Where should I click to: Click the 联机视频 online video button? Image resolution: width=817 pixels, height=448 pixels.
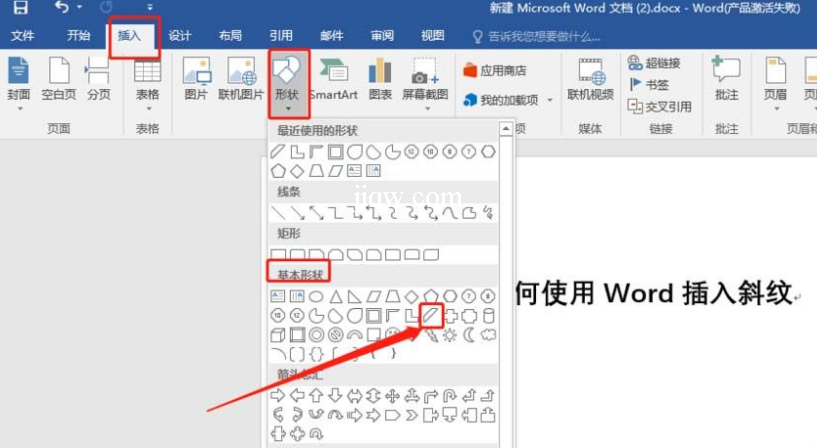pyautogui.click(x=590, y=79)
